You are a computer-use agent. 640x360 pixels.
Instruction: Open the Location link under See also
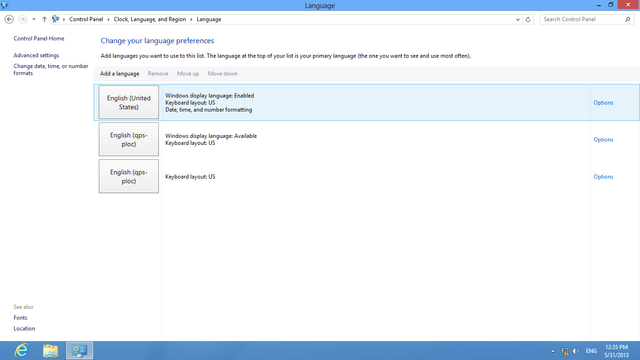point(24,328)
